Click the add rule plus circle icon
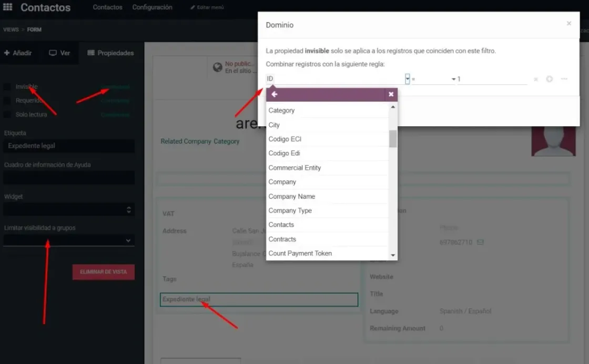Image resolution: width=589 pixels, height=364 pixels. tap(549, 79)
